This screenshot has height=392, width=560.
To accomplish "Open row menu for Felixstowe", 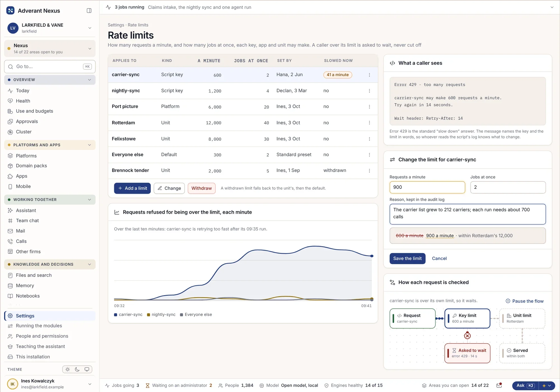I will 369,139.
